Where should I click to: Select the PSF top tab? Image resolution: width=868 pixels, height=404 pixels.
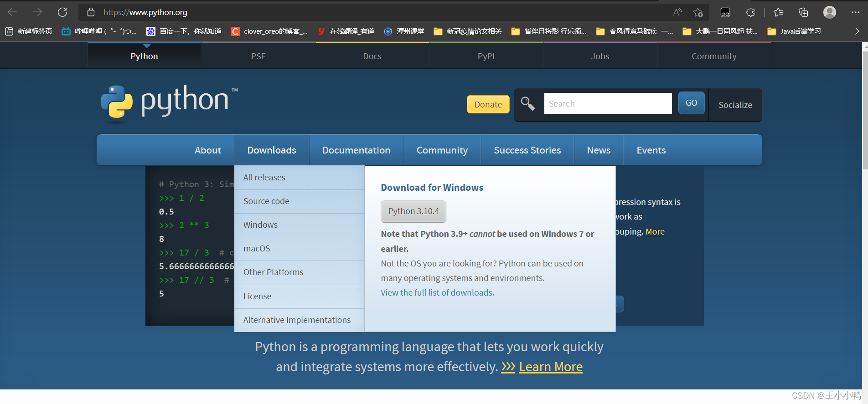[x=258, y=56]
